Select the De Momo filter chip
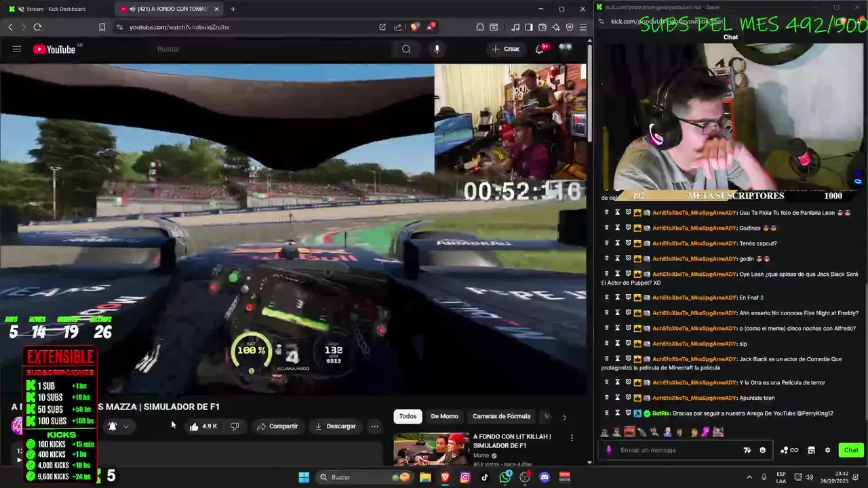 click(x=444, y=416)
